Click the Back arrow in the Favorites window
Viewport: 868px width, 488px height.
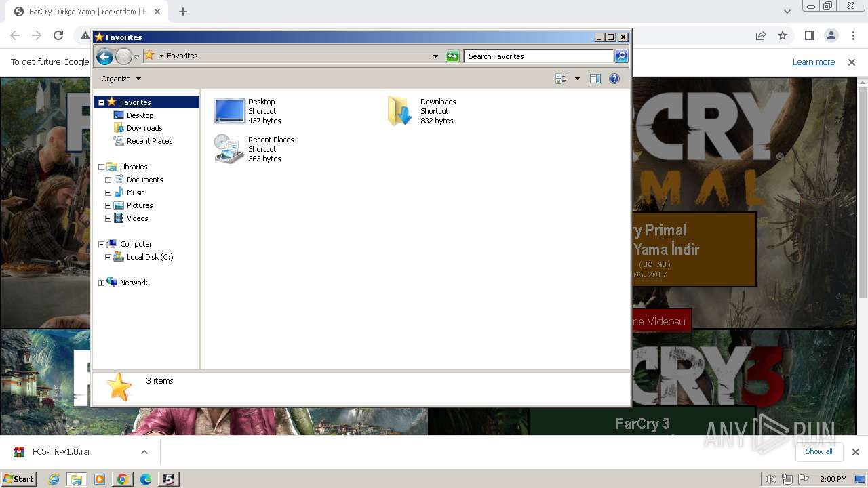pyautogui.click(x=104, y=56)
